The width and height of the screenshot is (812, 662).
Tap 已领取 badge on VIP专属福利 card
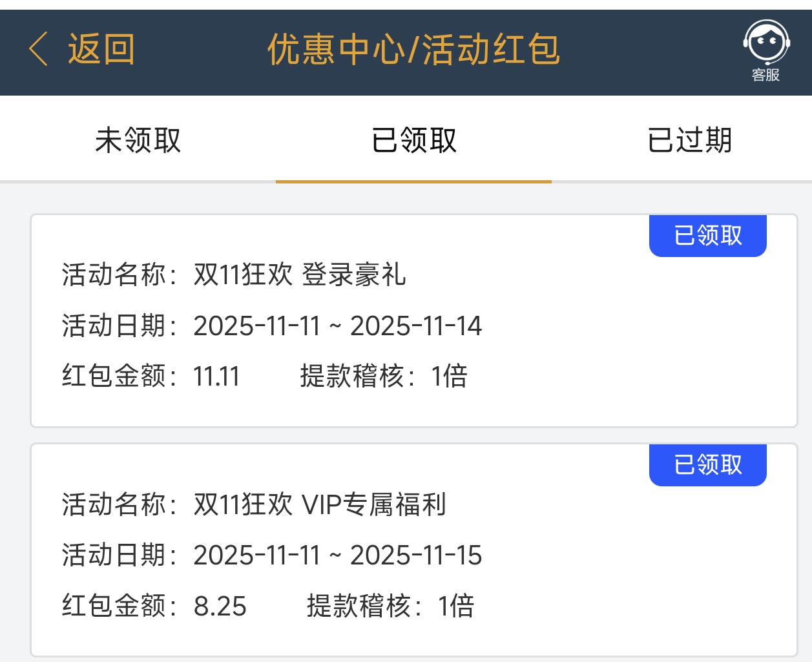708,465
